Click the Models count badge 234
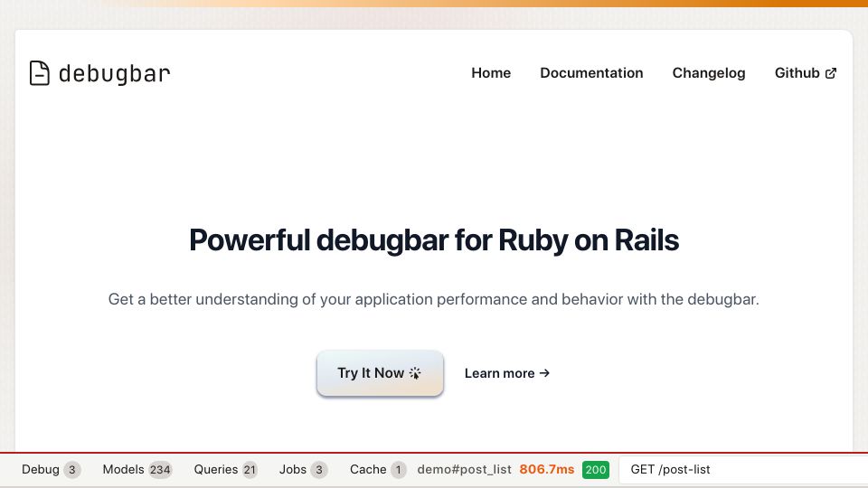Image resolution: width=868 pixels, height=488 pixels. tap(160, 470)
